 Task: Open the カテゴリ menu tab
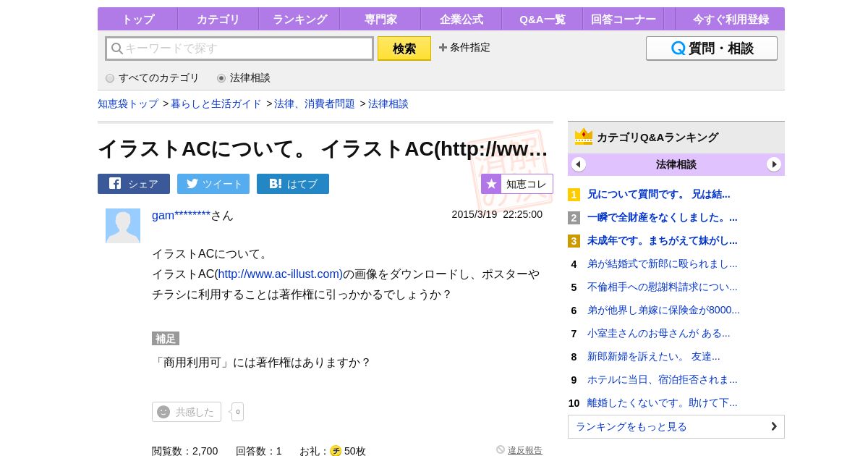tap(218, 20)
